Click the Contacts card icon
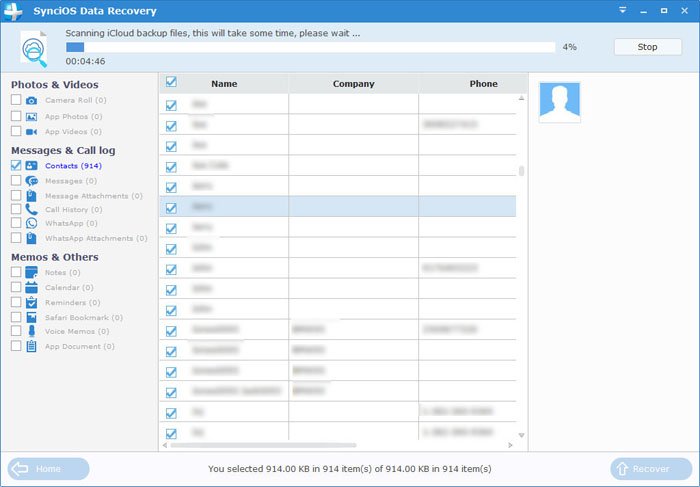700x487 pixels. [x=31, y=166]
